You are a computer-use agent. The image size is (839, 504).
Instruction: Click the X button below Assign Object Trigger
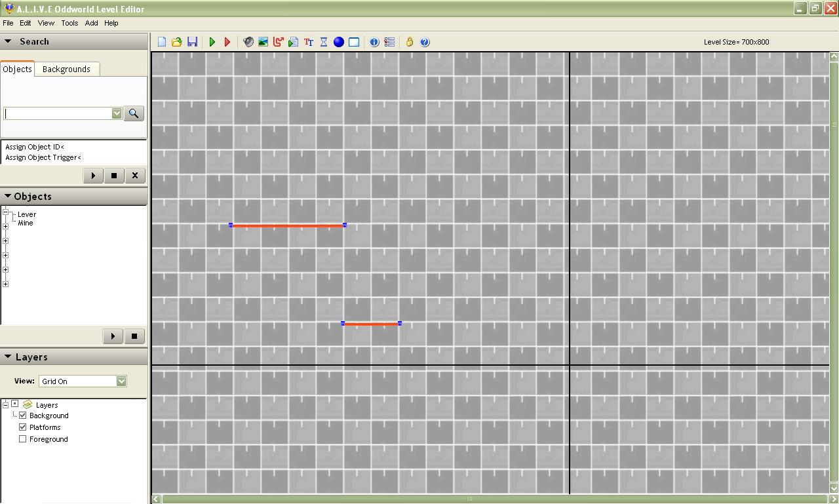[x=135, y=176]
